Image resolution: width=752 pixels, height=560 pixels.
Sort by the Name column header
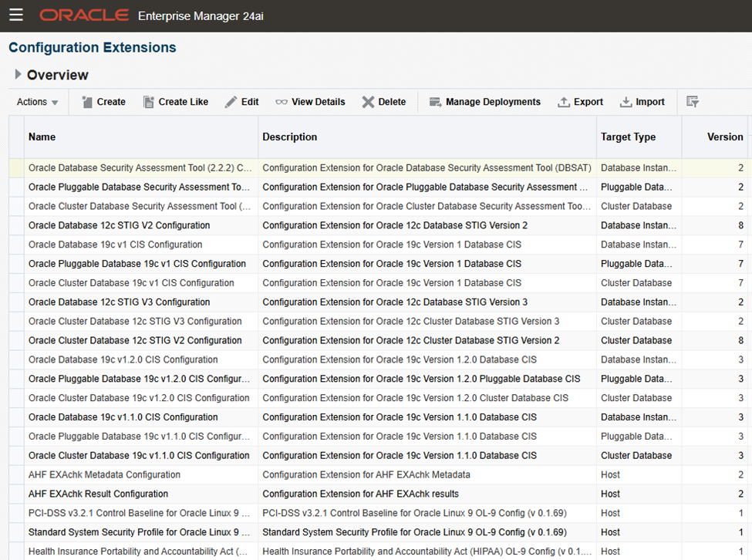click(42, 137)
